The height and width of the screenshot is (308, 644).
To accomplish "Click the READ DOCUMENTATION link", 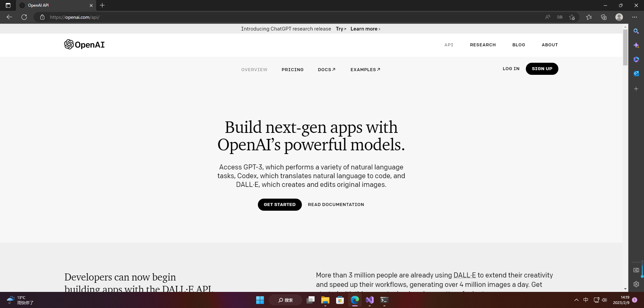I will 336,205.
